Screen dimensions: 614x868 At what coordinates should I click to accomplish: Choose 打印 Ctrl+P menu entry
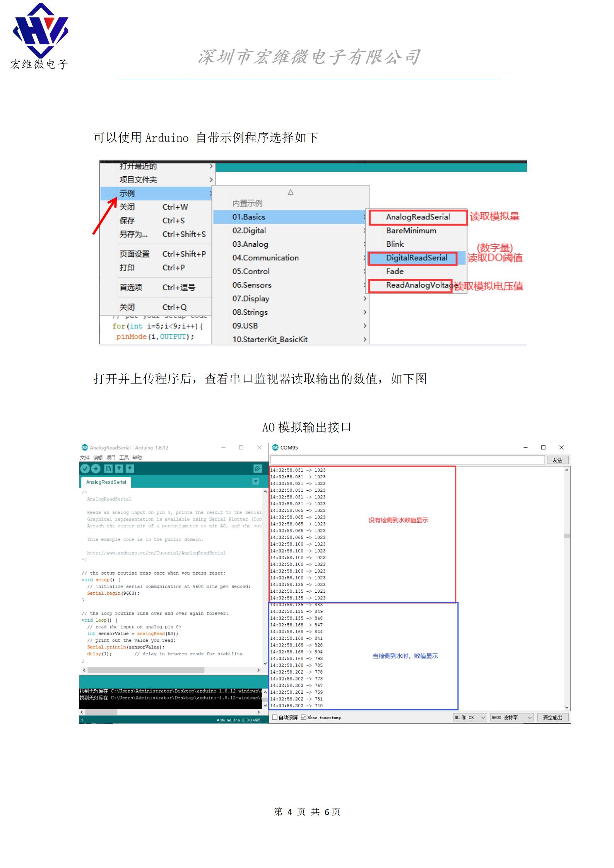pyautogui.click(x=156, y=268)
